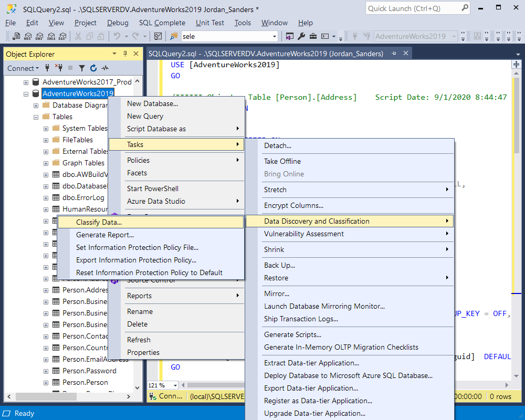Collapse the AdventureWorks2019 database node

click(x=26, y=94)
